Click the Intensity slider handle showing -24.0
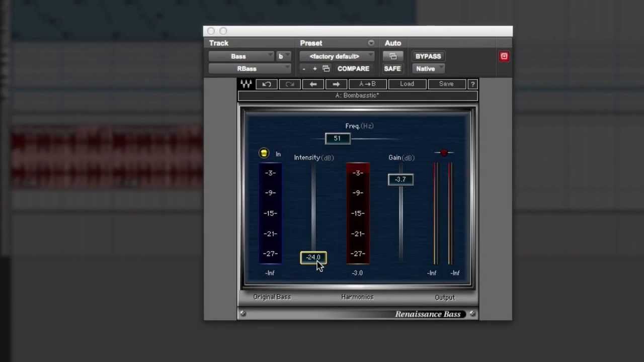 pos(313,257)
